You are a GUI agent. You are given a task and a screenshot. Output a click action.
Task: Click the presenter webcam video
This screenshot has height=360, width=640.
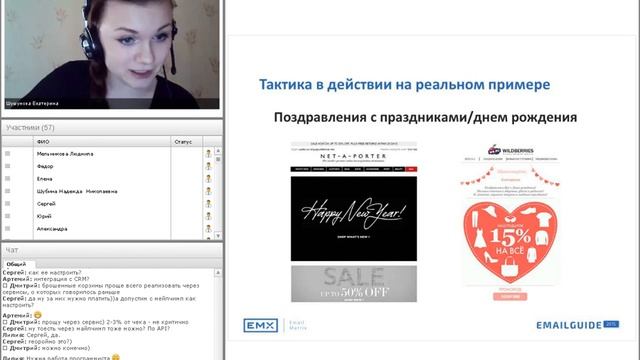coord(112,54)
